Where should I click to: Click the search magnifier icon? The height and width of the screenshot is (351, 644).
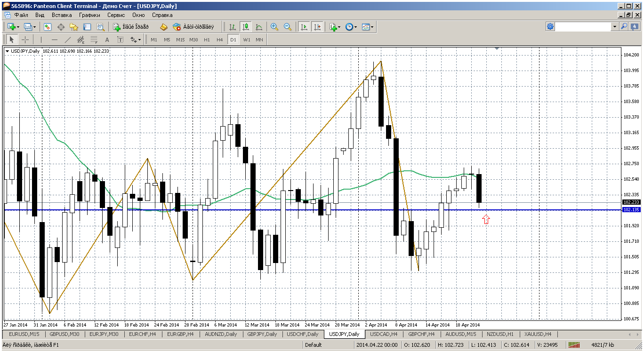click(x=624, y=27)
